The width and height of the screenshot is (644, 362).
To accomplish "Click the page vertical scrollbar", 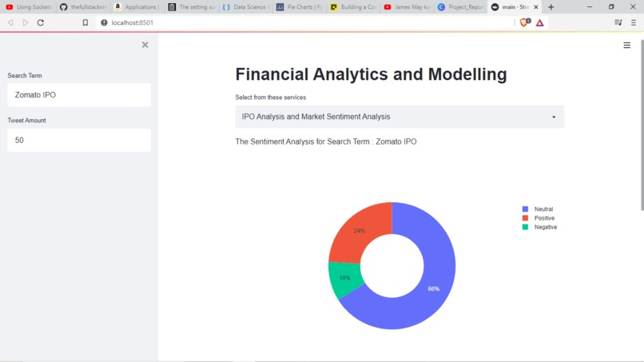I will 642,123.
